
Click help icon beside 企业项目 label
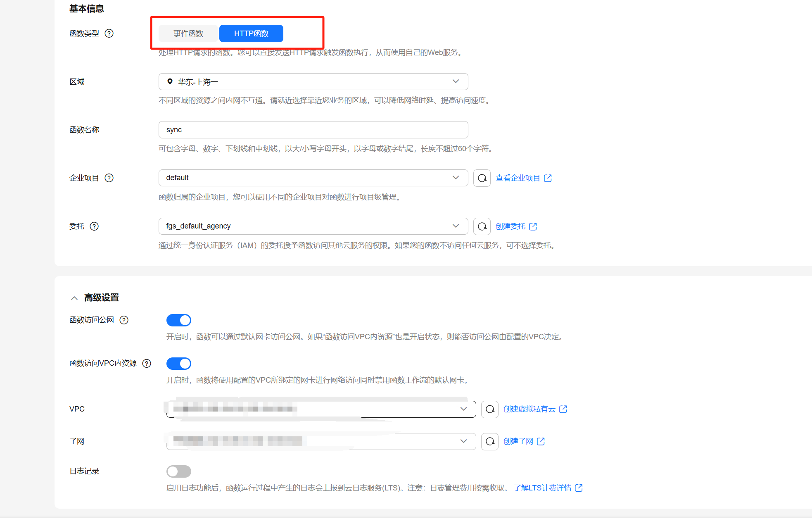point(109,178)
